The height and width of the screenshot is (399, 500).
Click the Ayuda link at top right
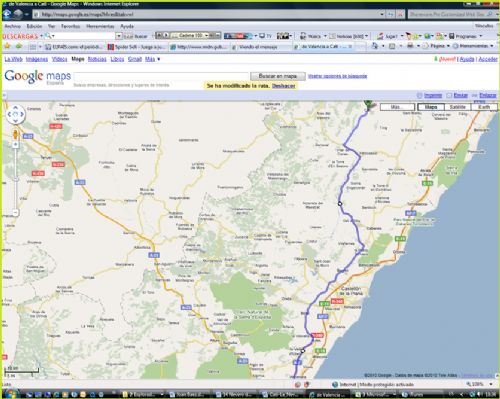click(x=467, y=59)
